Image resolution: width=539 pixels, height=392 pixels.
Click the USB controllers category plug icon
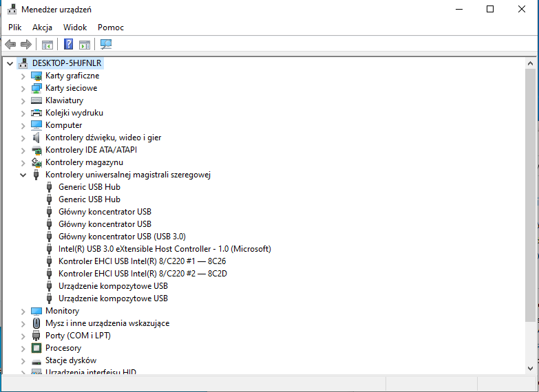pos(36,175)
